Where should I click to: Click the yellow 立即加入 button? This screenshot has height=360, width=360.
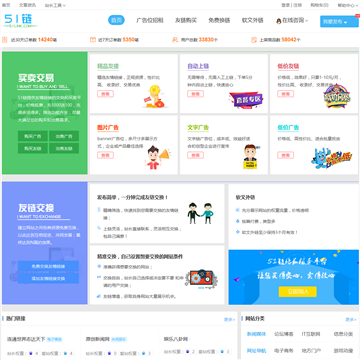pyautogui.click(x=298, y=291)
